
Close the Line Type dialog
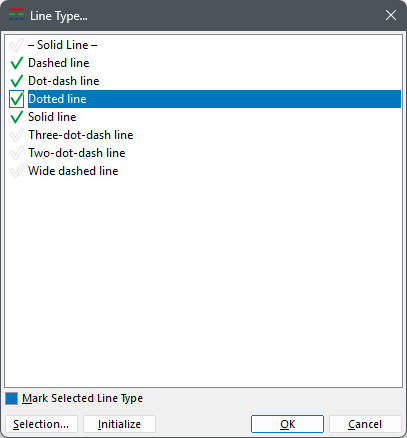(391, 15)
